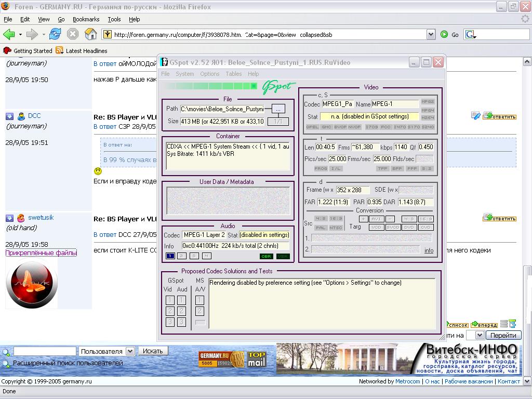
Task: Open the GSpot Tables menu
Action: pyautogui.click(x=234, y=74)
